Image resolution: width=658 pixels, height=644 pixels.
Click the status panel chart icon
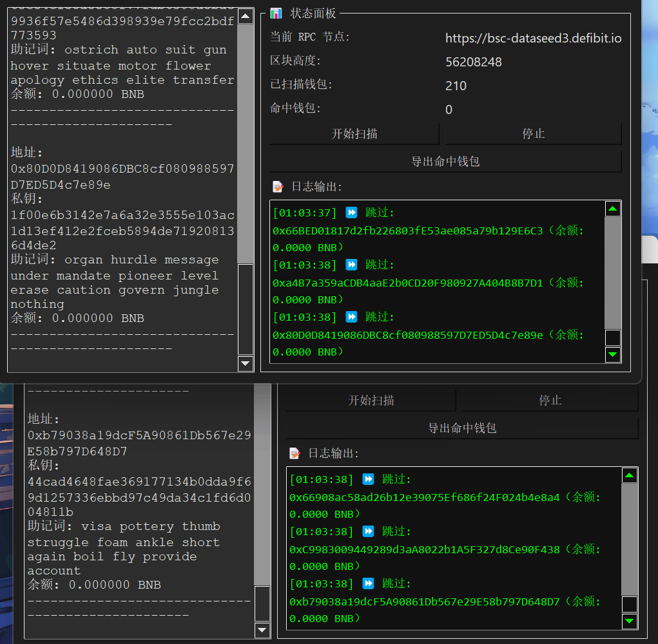[x=276, y=14]
